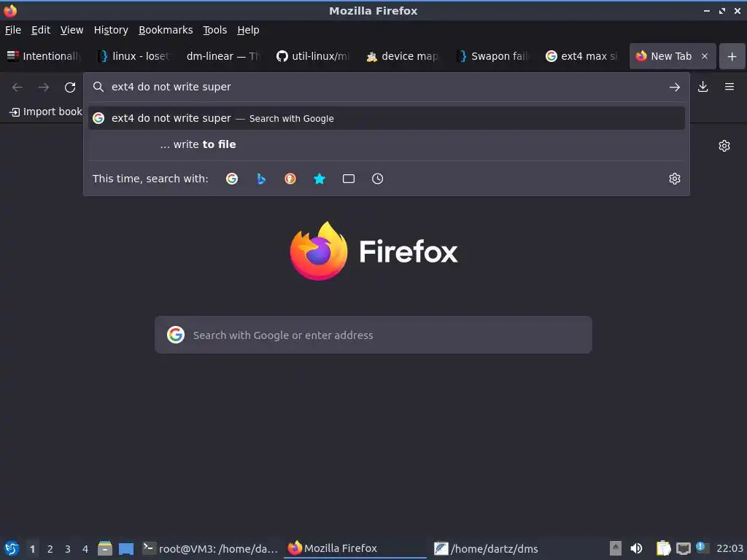Click the update notifier tray icon
The width and height of the screenshot is (747, 560).
tap(702, 547)
